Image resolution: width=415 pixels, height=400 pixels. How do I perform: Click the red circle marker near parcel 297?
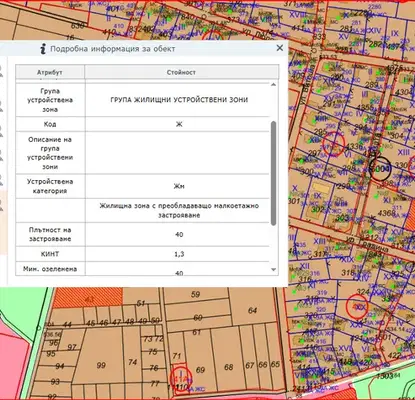tap(334, 144)
